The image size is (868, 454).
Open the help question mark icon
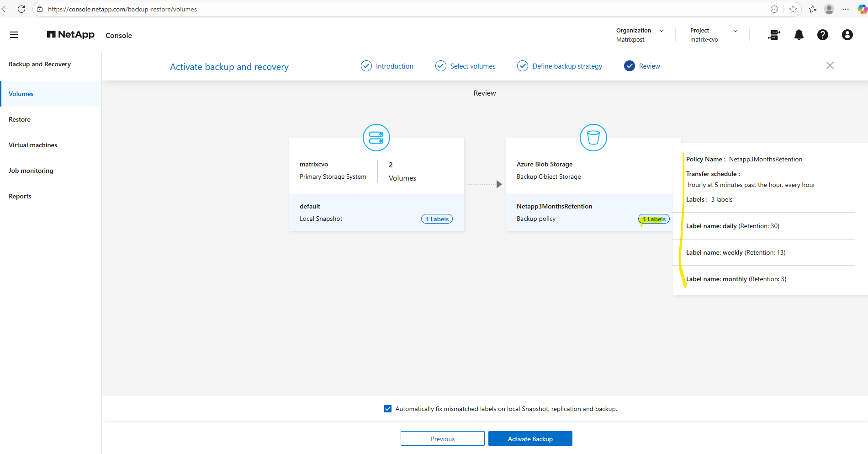(x=822, y=35)
